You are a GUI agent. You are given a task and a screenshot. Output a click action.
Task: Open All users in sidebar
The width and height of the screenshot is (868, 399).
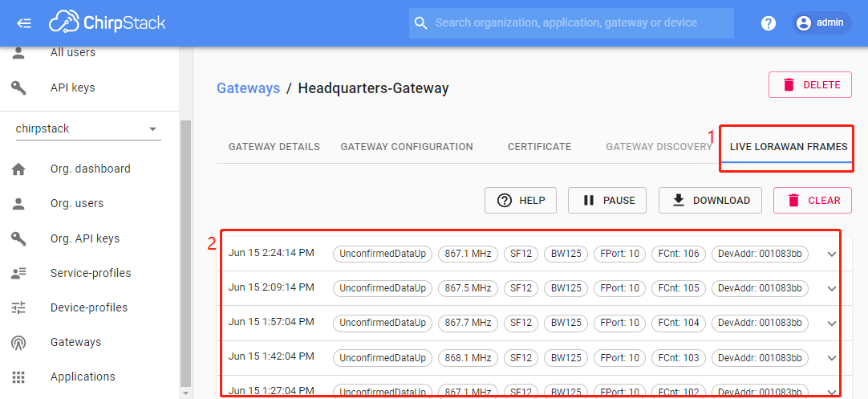(72, 53)
